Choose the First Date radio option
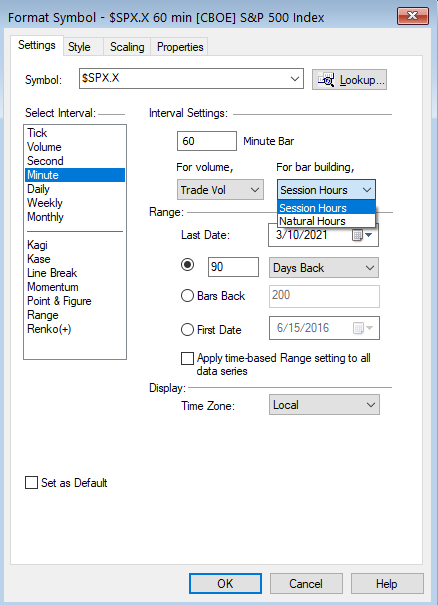This screenshot has height=605, width=438. point(187,330)
